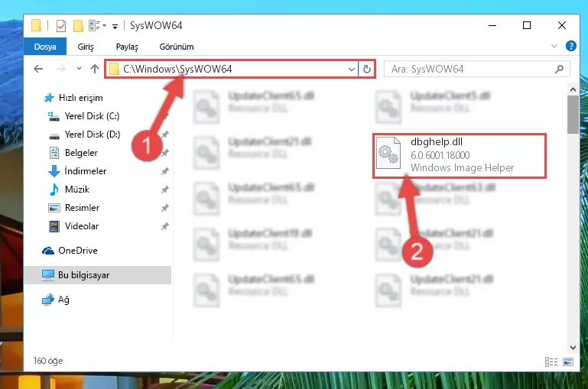The height and width of the screenshot is (389, 588).
Task: Click the folder icon in the title bar
Action: click(37, 25)
